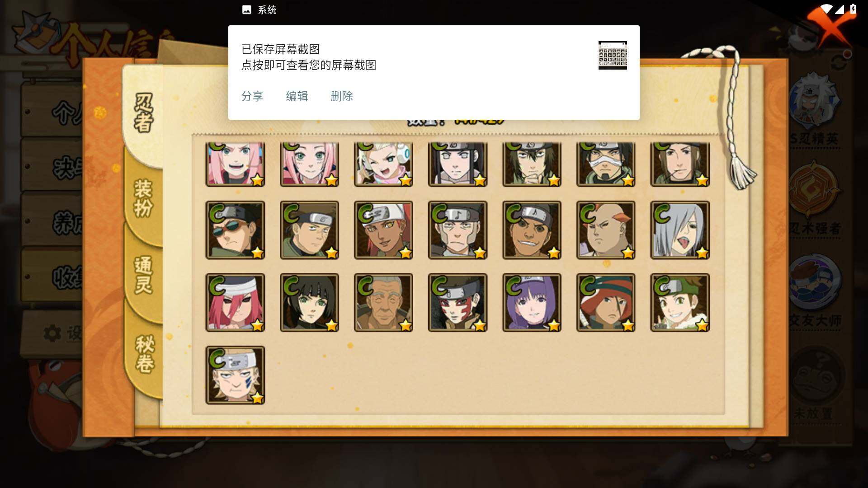Switch to the 秘卷 tab

(x=145, y=354)
